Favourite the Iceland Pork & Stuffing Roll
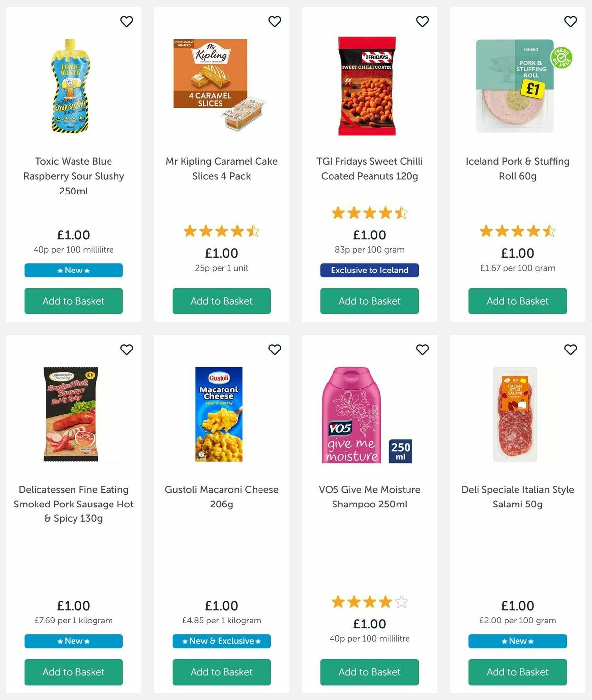This screenshot has width=592, height=700. (x=570, y=22)
